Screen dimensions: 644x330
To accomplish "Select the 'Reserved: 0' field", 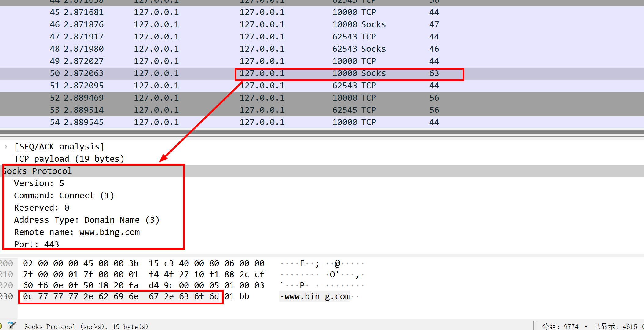I will 42,208.
